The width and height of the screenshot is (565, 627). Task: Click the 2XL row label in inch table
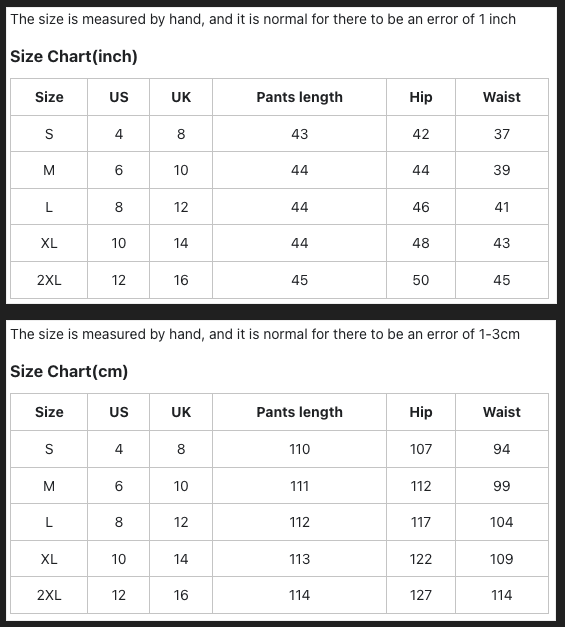click(x=49, y=280)
